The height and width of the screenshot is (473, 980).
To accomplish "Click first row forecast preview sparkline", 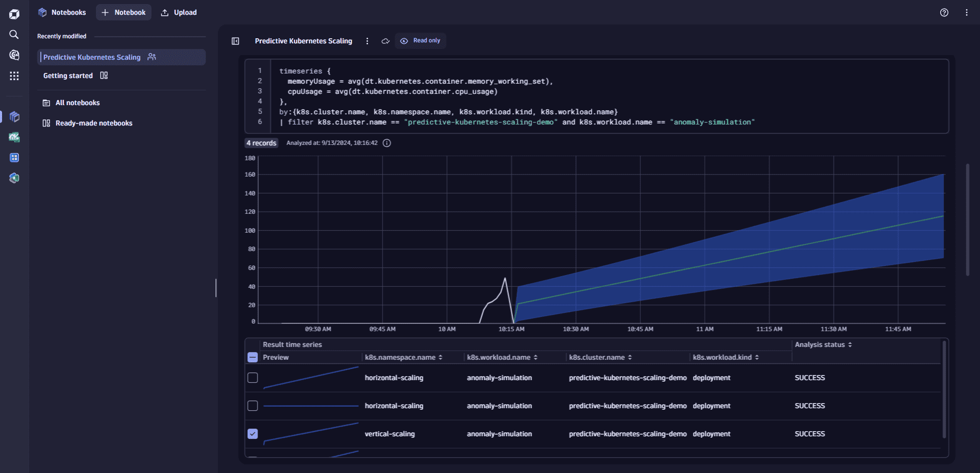I will coord(311,378).
